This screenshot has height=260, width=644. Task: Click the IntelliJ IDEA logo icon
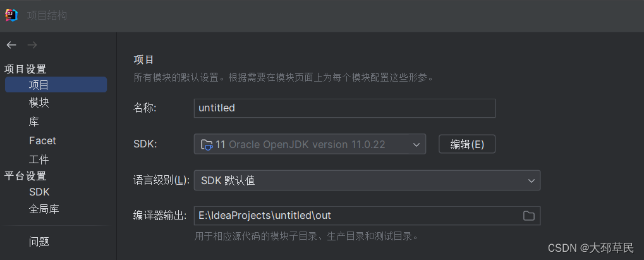coord(11,15)
